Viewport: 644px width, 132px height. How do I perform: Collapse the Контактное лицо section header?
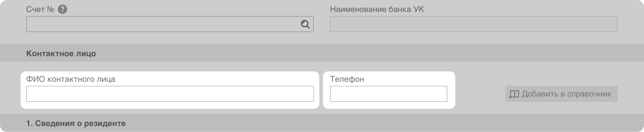pos(322,53)
